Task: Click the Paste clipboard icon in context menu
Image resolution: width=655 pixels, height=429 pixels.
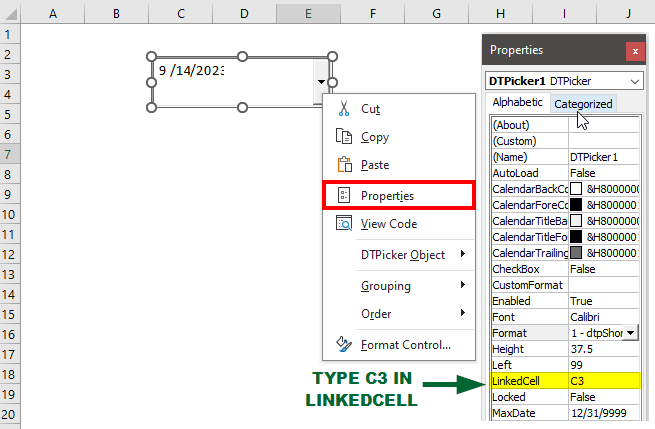Action: pos(344,165)
